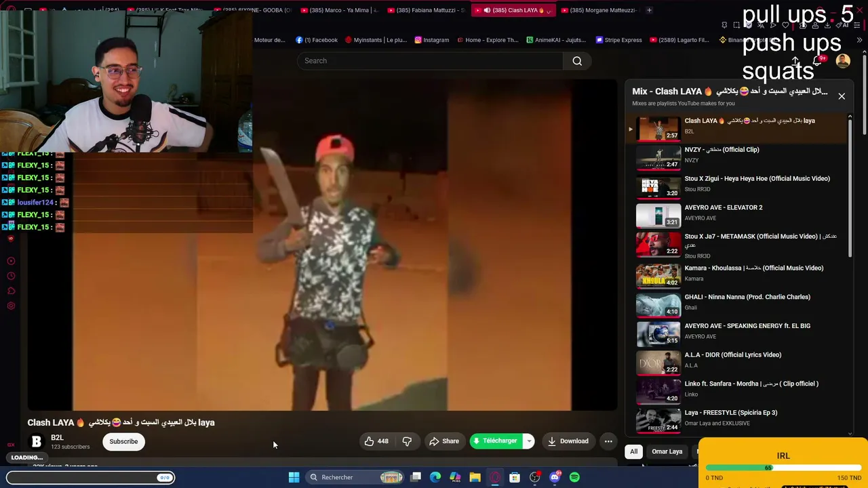
Task: Close the Mix playlist panel
Action: (842, 96)
